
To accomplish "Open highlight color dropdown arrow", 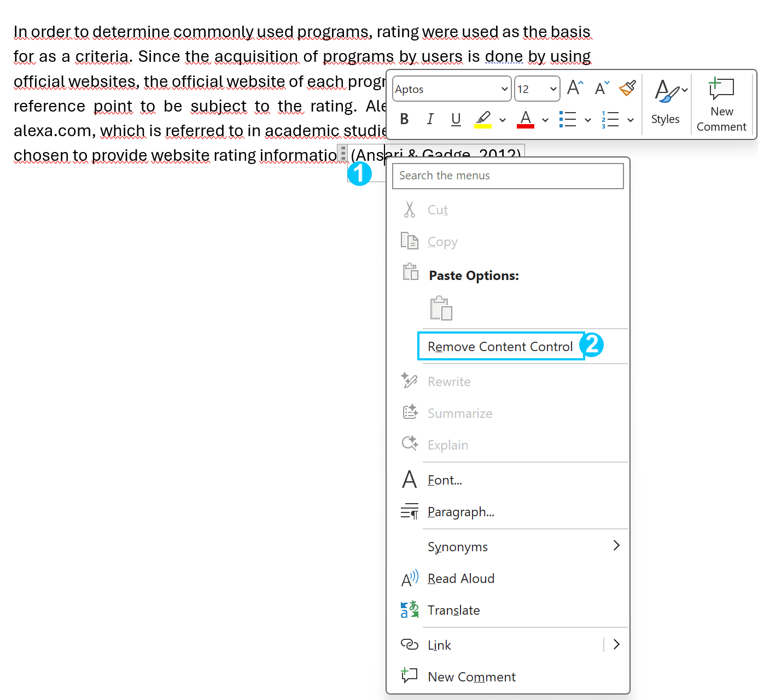I will coord(503,120).
